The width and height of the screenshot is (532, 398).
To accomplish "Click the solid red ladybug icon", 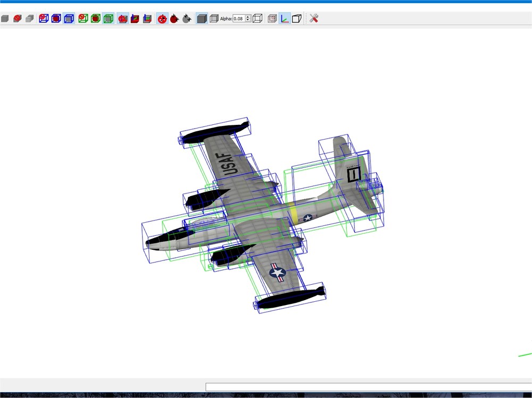I will 174,19.
